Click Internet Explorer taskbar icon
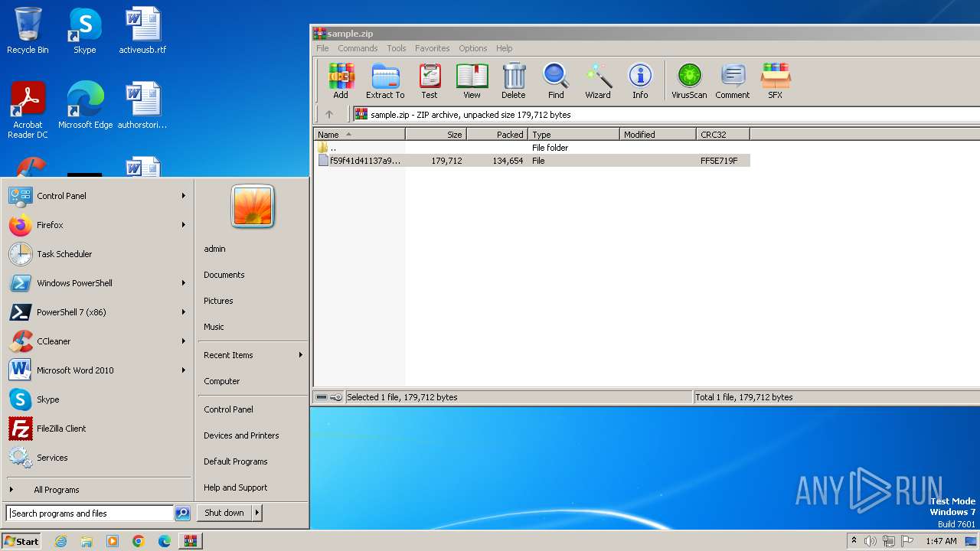This screenshot has width=980, height=551. tap(60, 541)
